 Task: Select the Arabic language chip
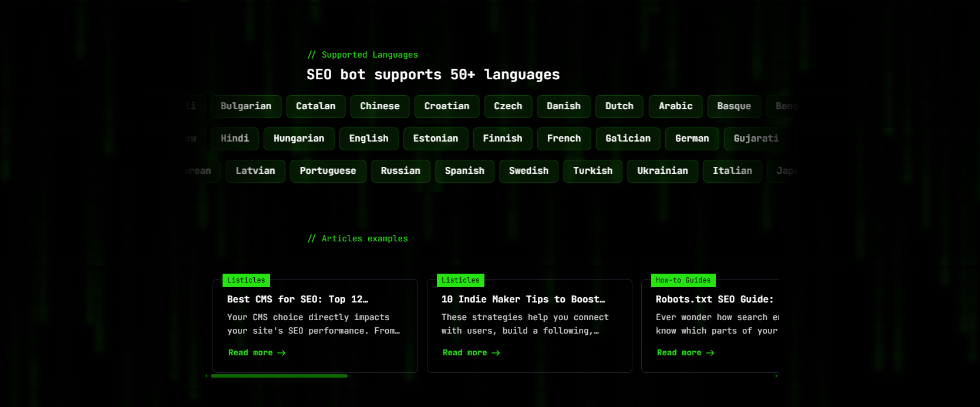tap(675, 106)
